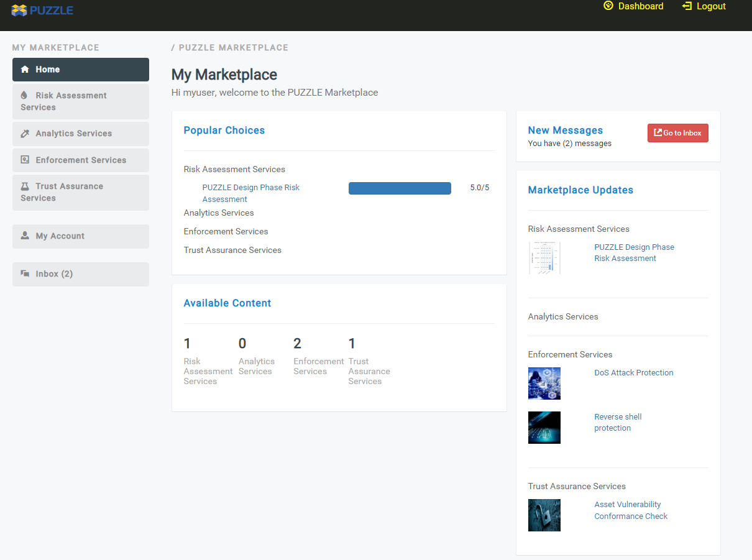This screenshot has height=560, width=752.
Task: Click the count 1 above Trust Assurance Services
Action: tap(352, 344)
